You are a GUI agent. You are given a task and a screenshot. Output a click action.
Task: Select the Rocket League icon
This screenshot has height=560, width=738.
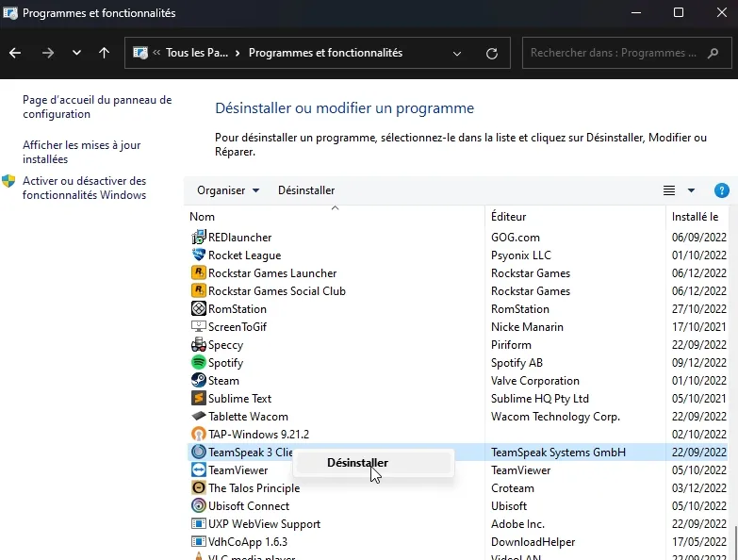(x=199, y=255)
